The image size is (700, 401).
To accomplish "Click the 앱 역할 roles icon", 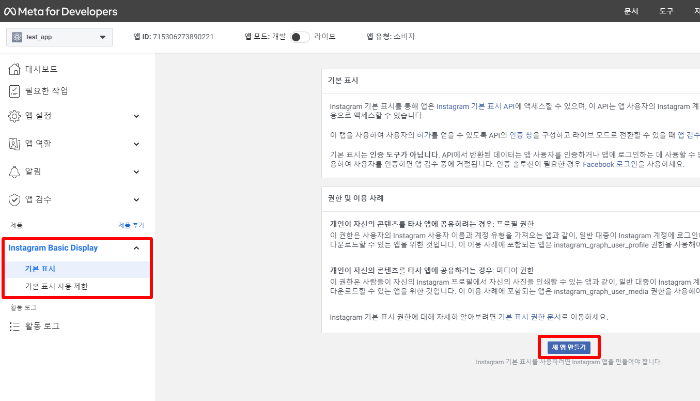I will pyautogui.click(x=14, y=144).
